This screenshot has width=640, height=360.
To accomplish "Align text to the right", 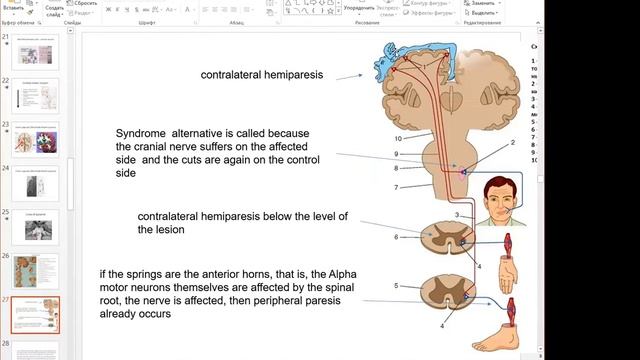I will 224,9.
